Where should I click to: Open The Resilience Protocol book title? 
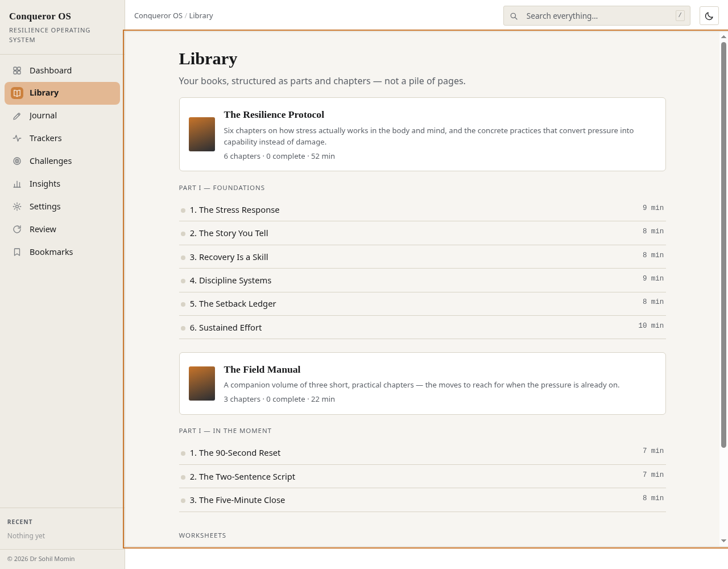[x=274, y=114]
